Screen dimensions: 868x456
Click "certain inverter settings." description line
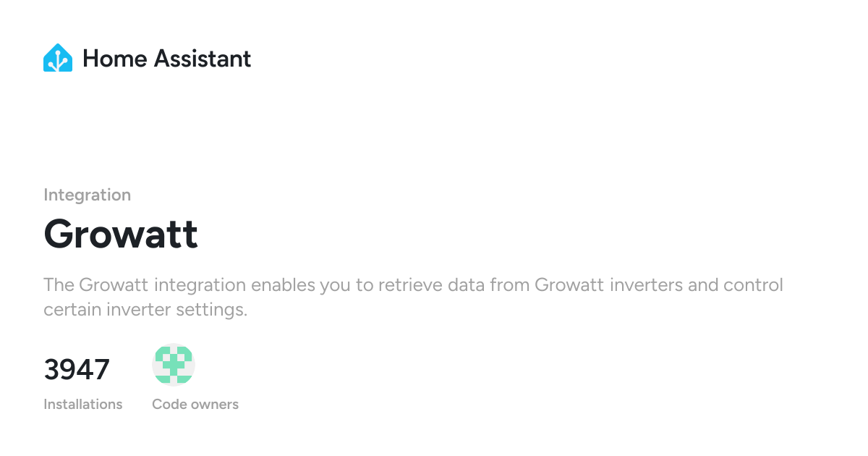[145, 310]
